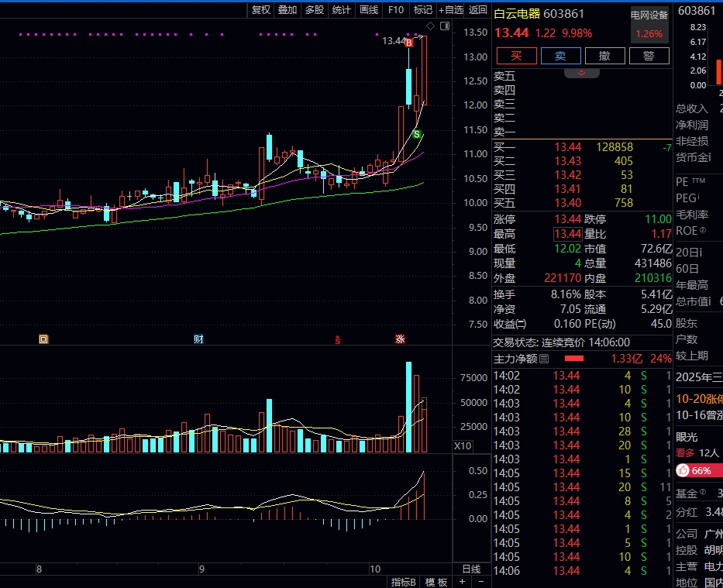
Task: Click the 603861 code in right panel
Action: click(x=696, y=11)
